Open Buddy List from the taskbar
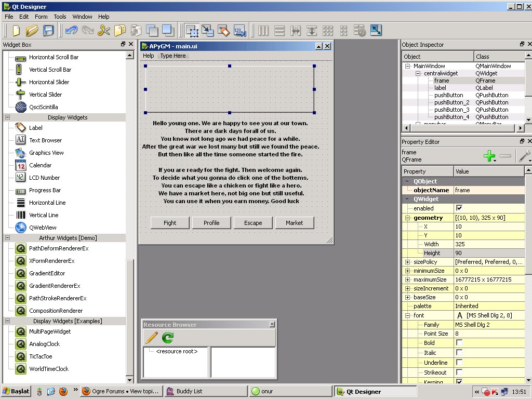Image resolution: width=532 pixels, height=399 pixels. [x=206, y=391]
